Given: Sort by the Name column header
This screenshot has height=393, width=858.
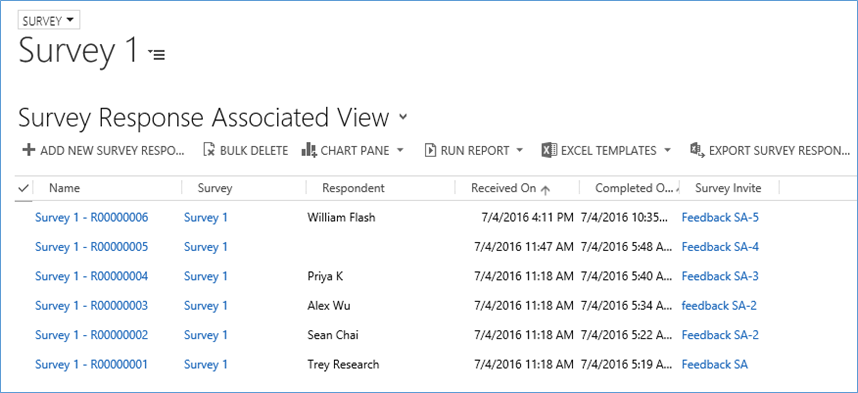Looking at the screenshot, I should point(65,188).
